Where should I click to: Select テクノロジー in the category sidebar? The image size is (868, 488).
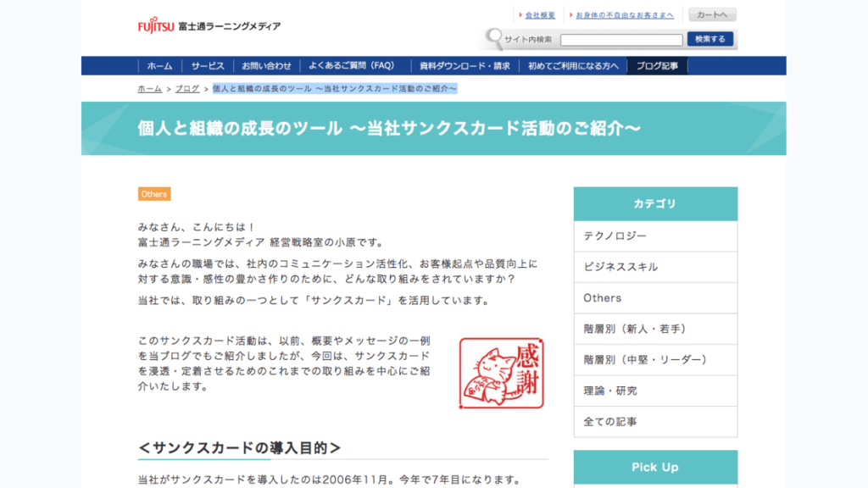click(655, 235)
